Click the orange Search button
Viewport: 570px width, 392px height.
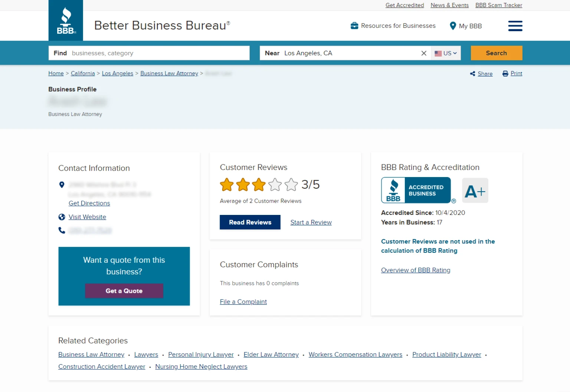click(497, 53)
